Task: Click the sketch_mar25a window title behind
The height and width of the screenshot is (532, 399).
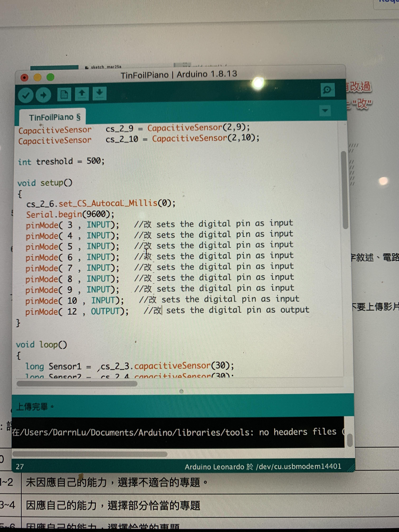Action: 106,67
